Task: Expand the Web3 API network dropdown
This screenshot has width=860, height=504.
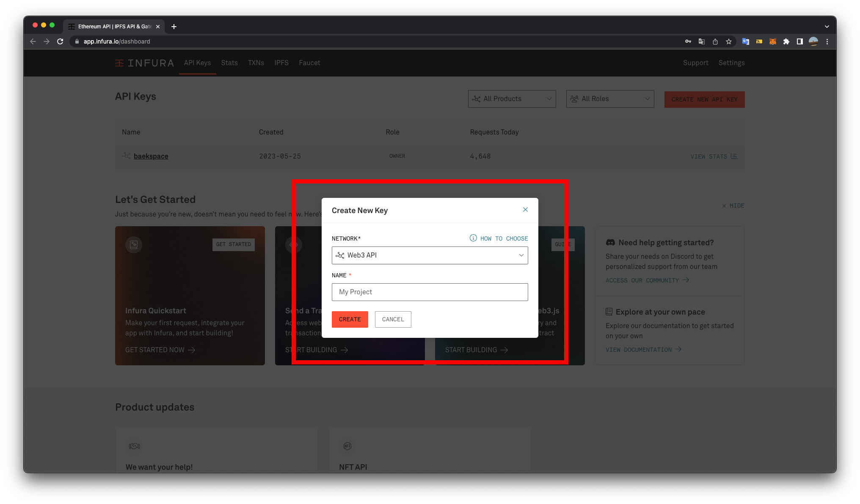Action: pos(430,255)
